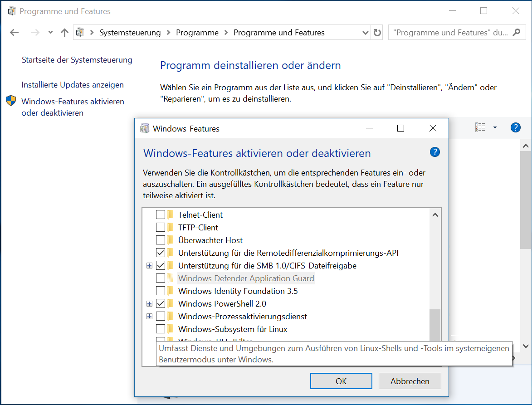Viewport: 532px width, 405px height.
Task: Click the main window scrollbar up arrow
Action: pyautogui.click(x=526, y=146)
